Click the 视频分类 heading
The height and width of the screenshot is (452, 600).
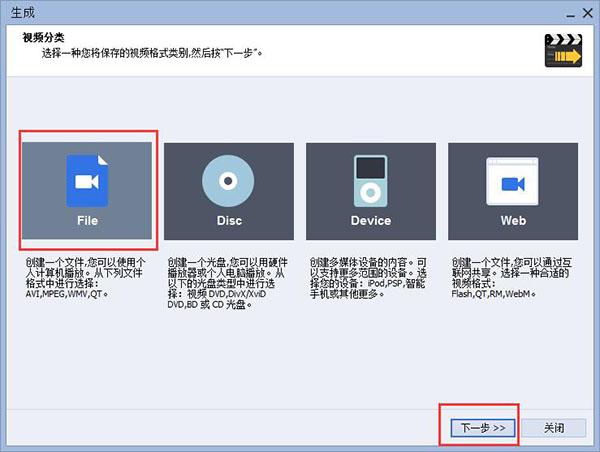pyautogui.click(x=43, y=38)
